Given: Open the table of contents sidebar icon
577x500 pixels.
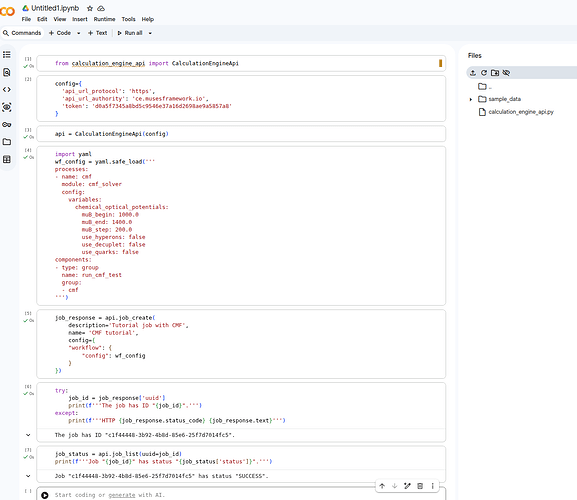Looking at the screenshot, I should tap(7, 55).
